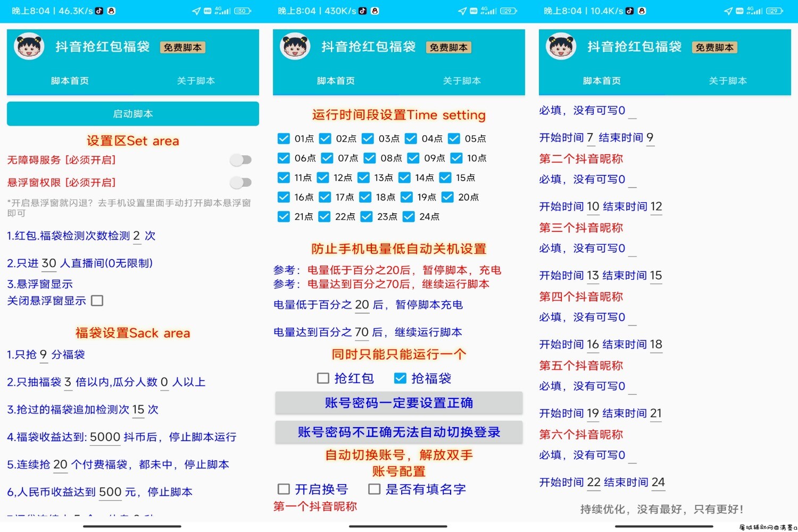Screen dimensions: 798x532
Task: Click the 账号密码不正确无法自动切换登录 button
Action: (x=399, y=432)
